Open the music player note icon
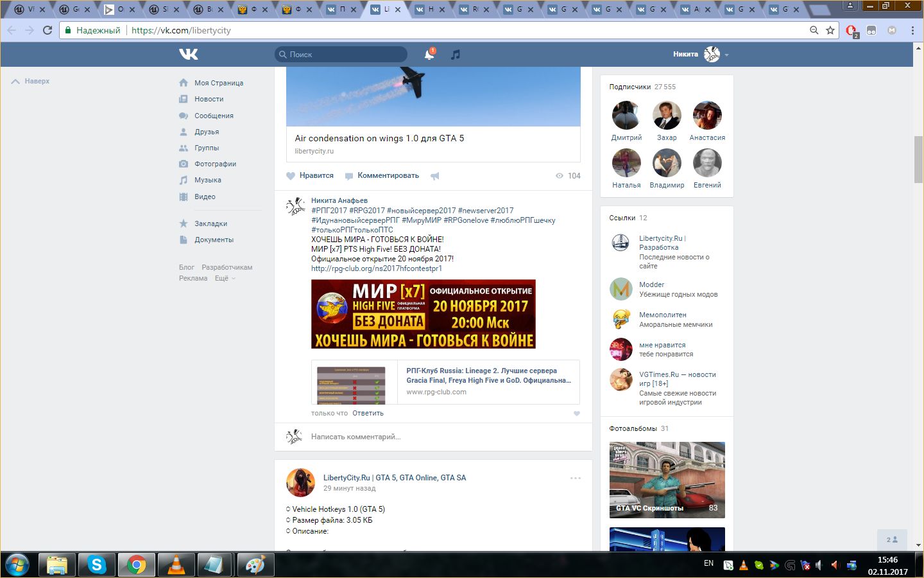924x578 pixels. click(456, 55)
